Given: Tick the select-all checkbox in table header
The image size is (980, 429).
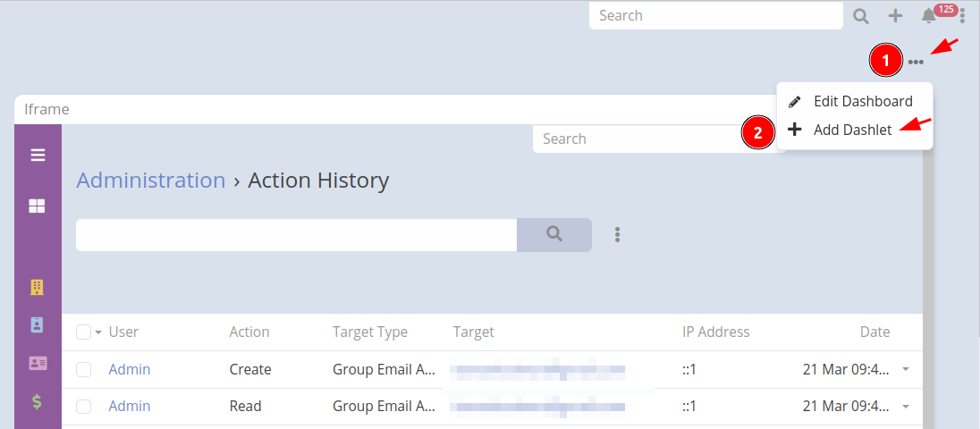Looking at the screenshot, I should [83, 332].
